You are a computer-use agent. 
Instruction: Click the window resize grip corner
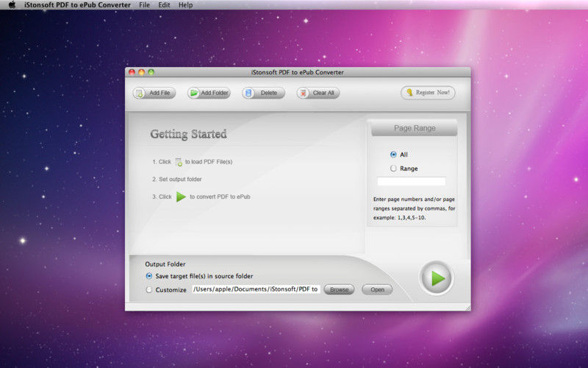tap(467, 308)
